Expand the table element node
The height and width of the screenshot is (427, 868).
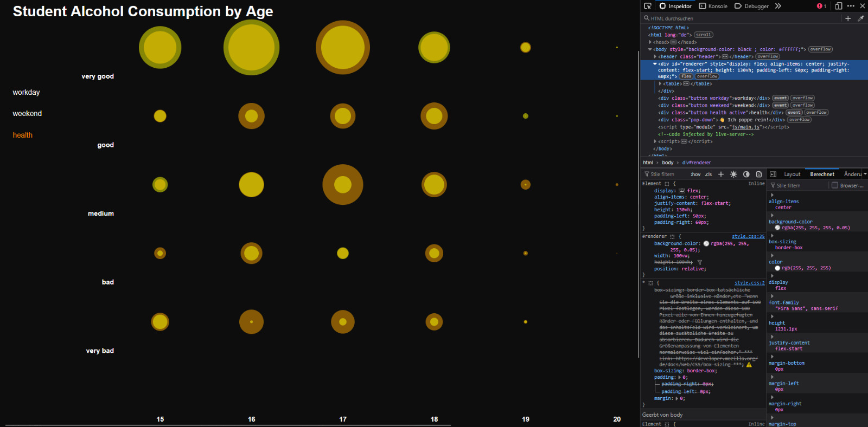tap(660, 84)
